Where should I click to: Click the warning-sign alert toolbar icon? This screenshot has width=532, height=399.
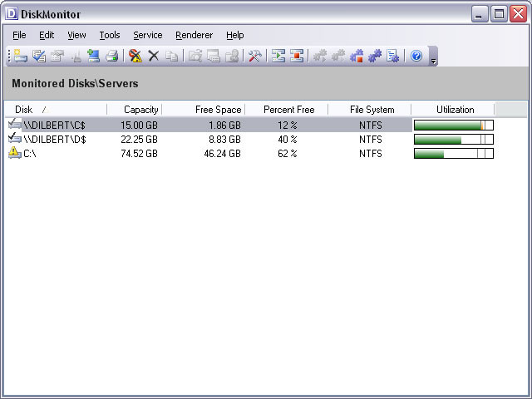click(135, 56)
